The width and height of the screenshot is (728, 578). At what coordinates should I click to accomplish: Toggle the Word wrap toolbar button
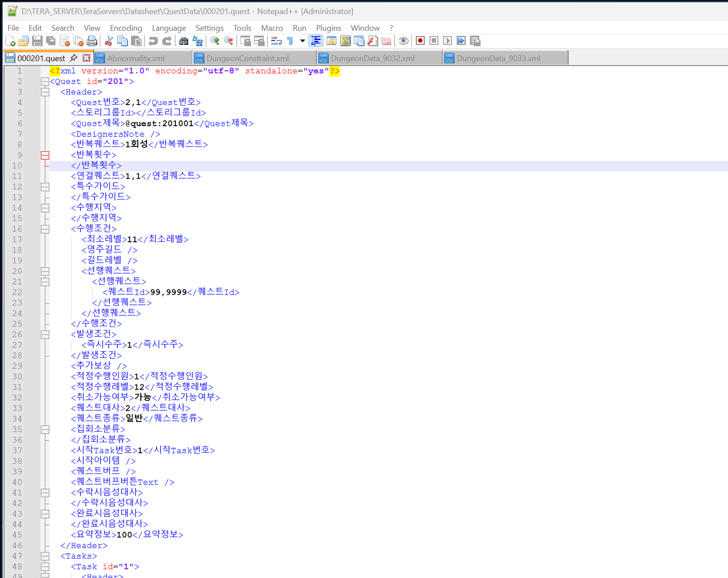coord(277,41)
